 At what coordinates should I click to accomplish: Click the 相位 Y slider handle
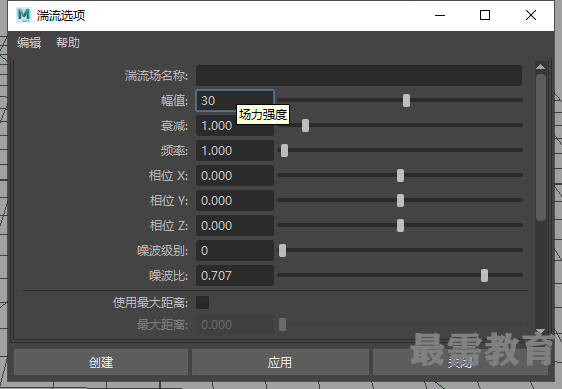coord(400,201)
